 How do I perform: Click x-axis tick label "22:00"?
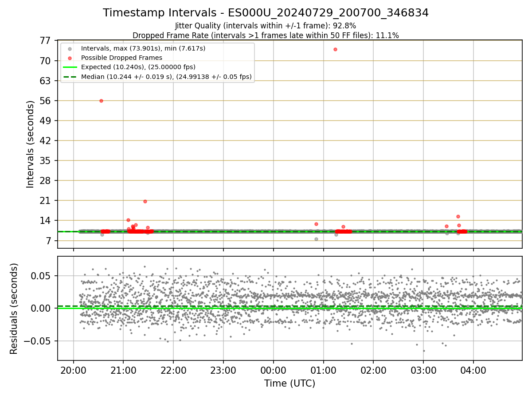tap(173, 370)
